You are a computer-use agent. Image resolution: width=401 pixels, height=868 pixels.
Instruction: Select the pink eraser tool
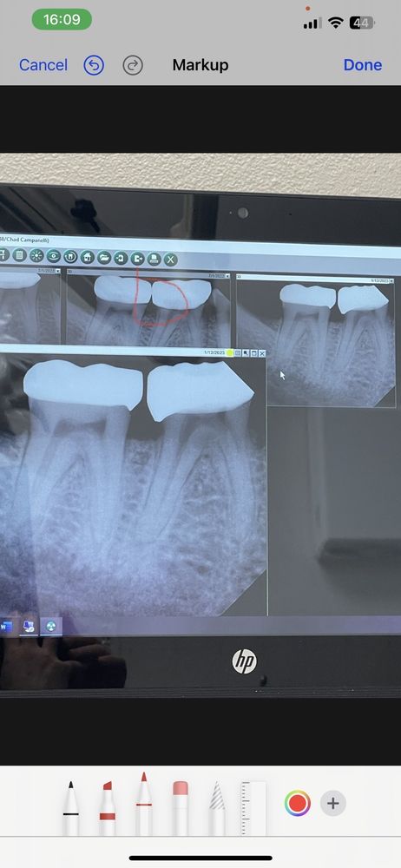pos(180,807)
